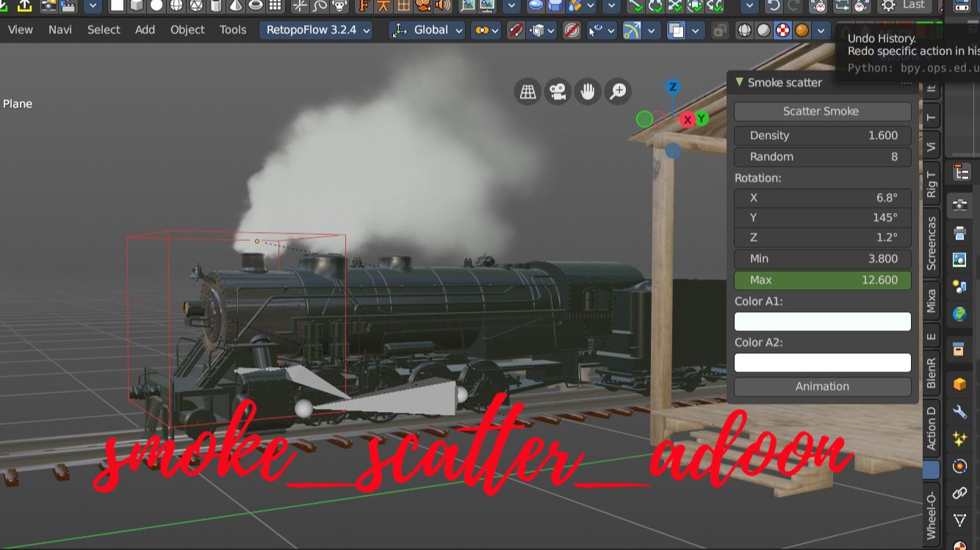
Task: Click the Y axis on navigation gizmo
Action: point(702,118)
